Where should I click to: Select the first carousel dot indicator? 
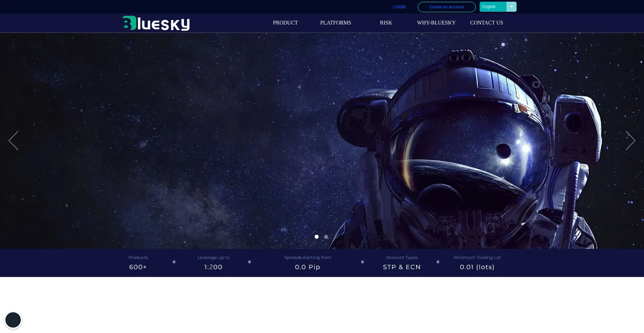point(316,237)
